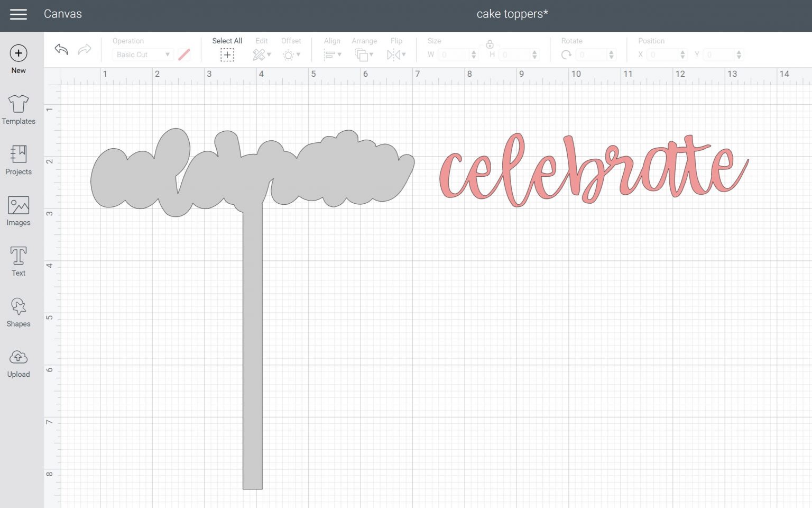Open the Offset tool
The width and height of the screenshot is (812, 508).
click(x=291, y=55)
